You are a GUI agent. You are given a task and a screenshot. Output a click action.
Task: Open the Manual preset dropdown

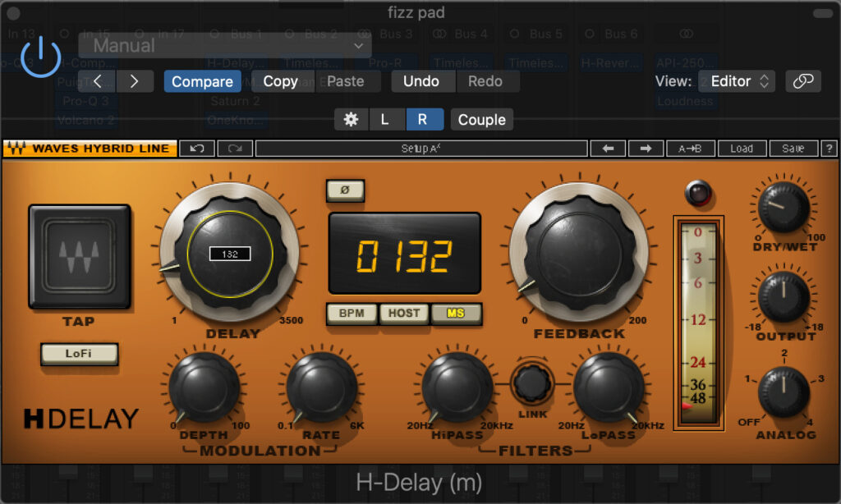point(225,46)
